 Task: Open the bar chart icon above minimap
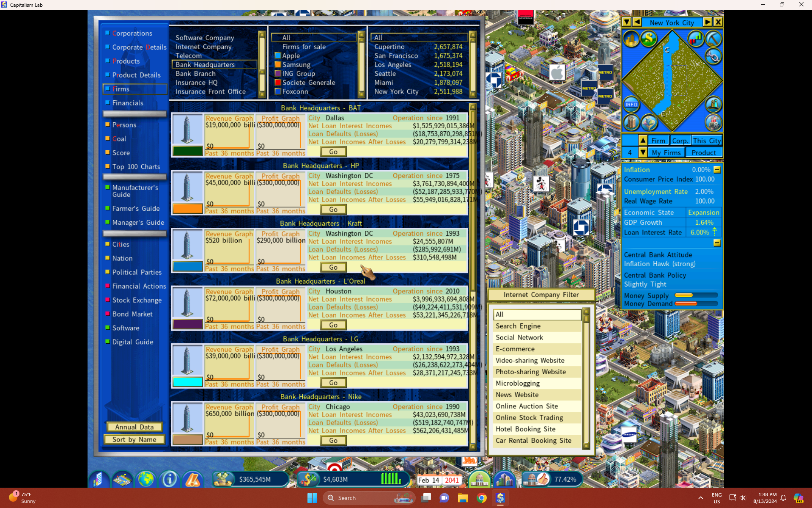pyautogui.click(x=696, y=39)
